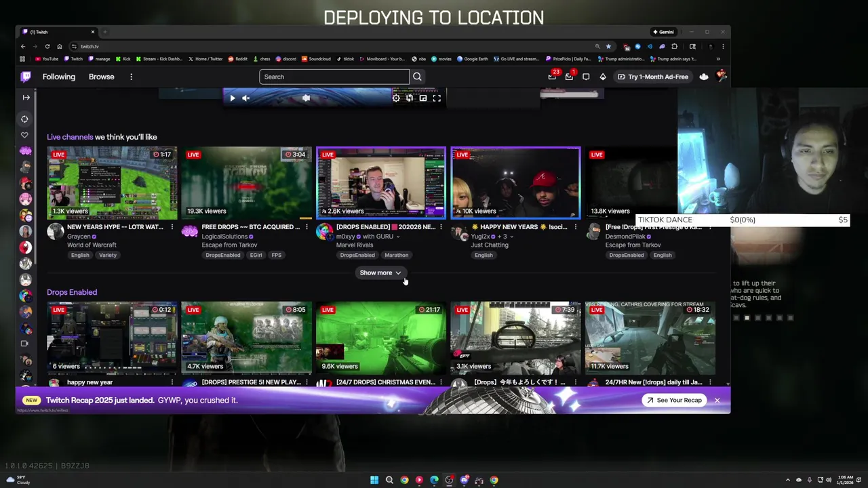This screenshot has width=868, height=488.
Task: Select the Marathon tag
Action: tap(396, 255)
